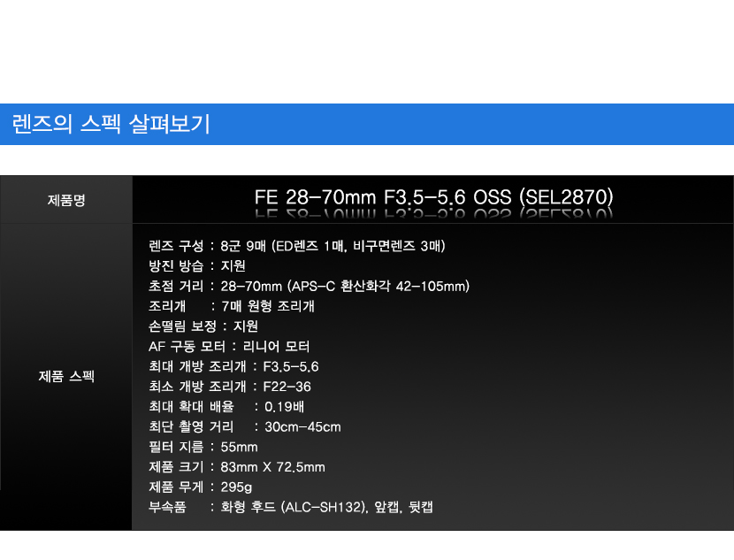The height and width of the screenshot is (560, 734).
Task: Click the line '조리개 : 7매 원형 조리개'
Action: click(x=231, y=306)
